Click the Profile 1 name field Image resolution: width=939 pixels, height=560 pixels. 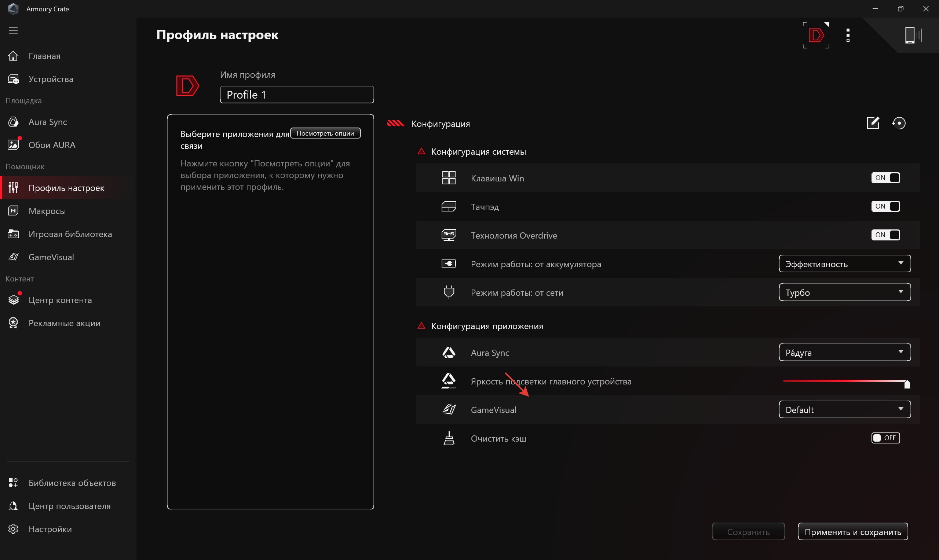(297, 95)
